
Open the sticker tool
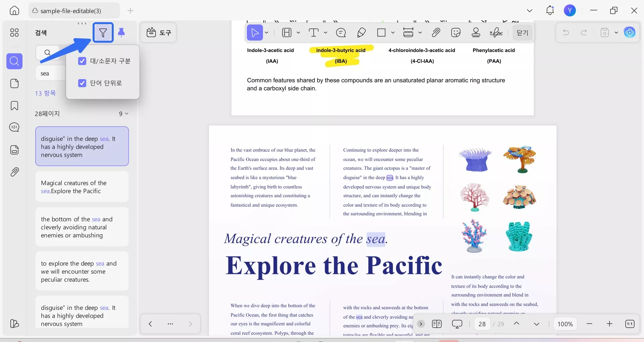pyautogui.click(x=456, y=33)
